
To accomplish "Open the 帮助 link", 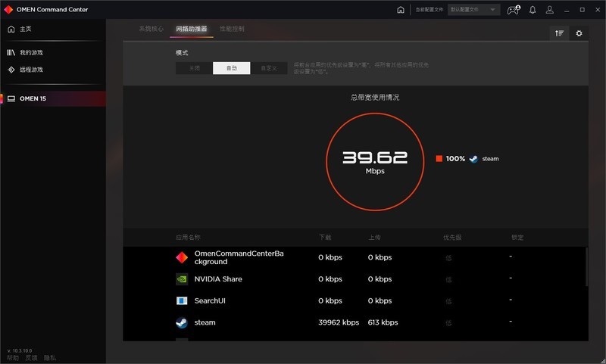I will click(13, 358).
